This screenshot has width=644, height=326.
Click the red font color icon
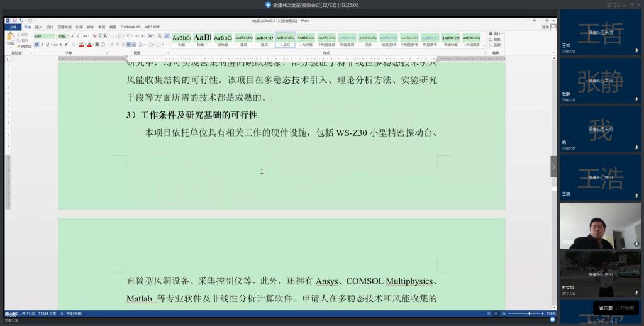click(90, 45)
